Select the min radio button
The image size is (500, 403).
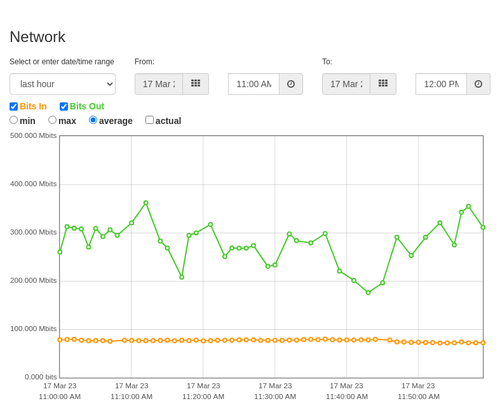[14, 120]
